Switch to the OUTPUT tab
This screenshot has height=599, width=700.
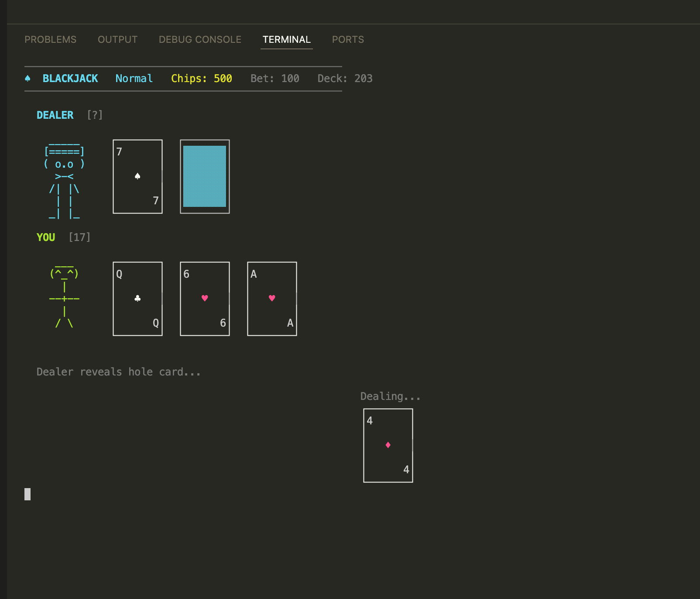(117, 39)
